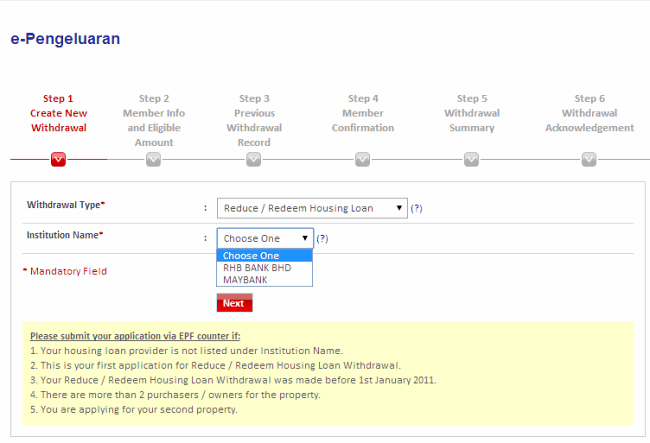Select 'Choose One' highlighted option in list
This screenshot has height=443, width=650.
[x=264, y=256]
